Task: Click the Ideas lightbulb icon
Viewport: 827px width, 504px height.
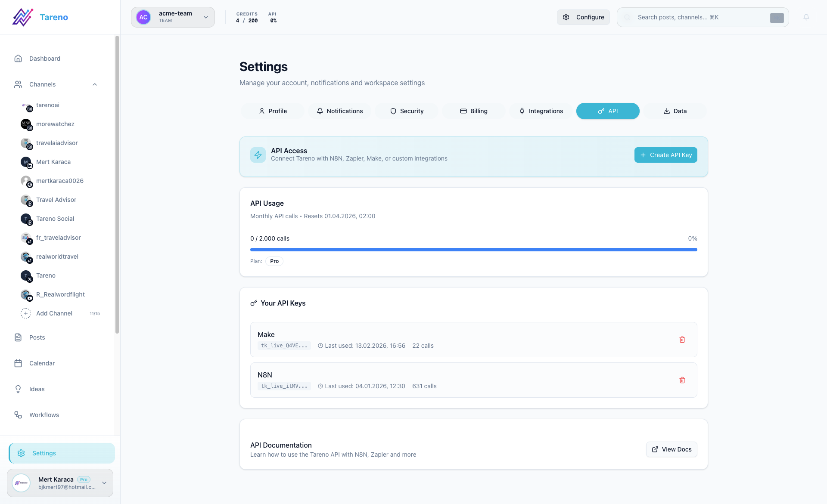Action: point(18,389)
